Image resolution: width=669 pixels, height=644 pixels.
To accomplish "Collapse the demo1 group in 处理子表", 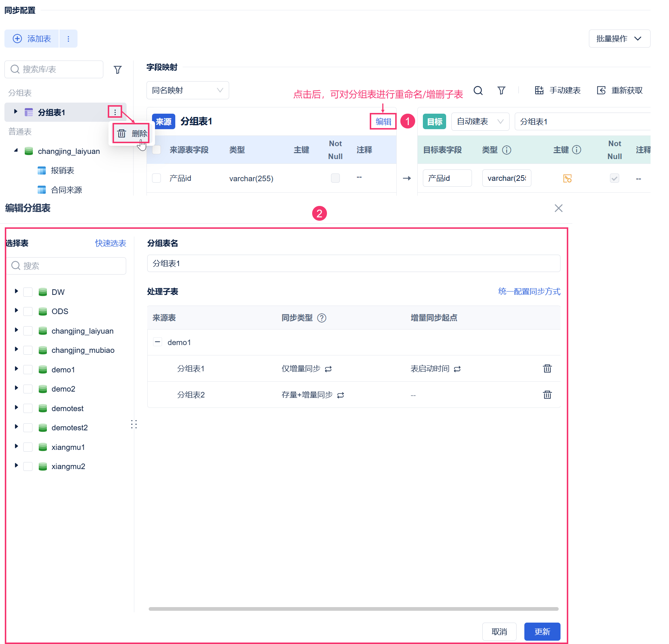I will (158, 342).
